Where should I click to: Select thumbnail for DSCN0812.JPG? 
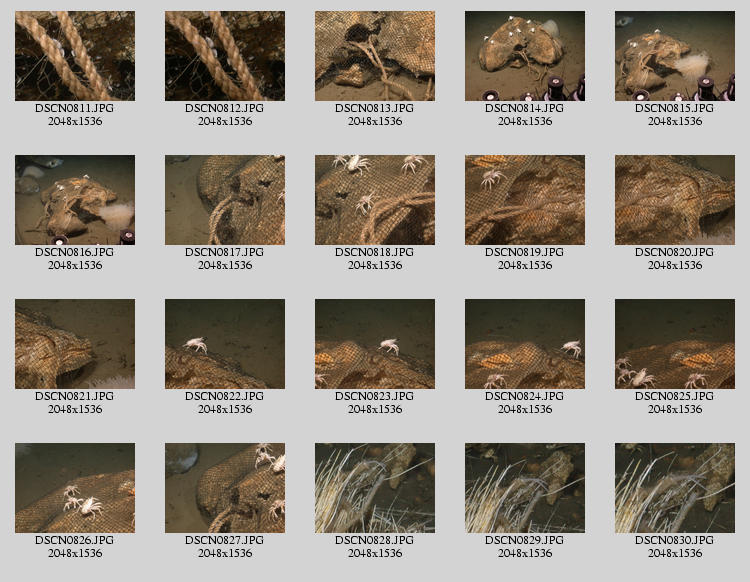pyautogui.click(x=225, y=56)
